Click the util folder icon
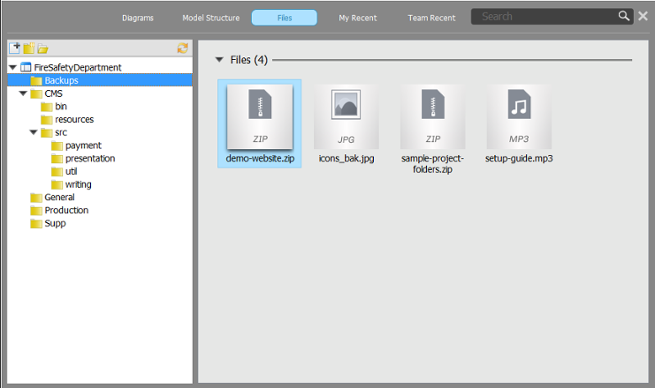 click(x=57, y=172)
